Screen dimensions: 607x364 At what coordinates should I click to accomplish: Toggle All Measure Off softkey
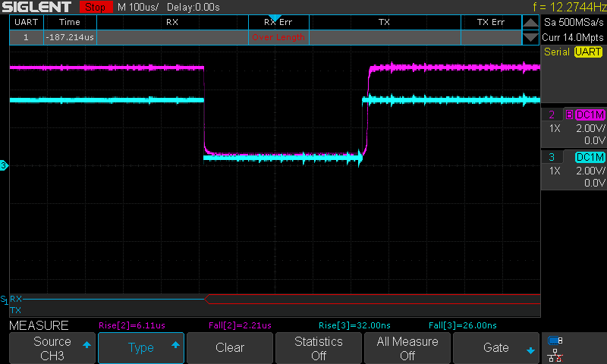(407, 348)
